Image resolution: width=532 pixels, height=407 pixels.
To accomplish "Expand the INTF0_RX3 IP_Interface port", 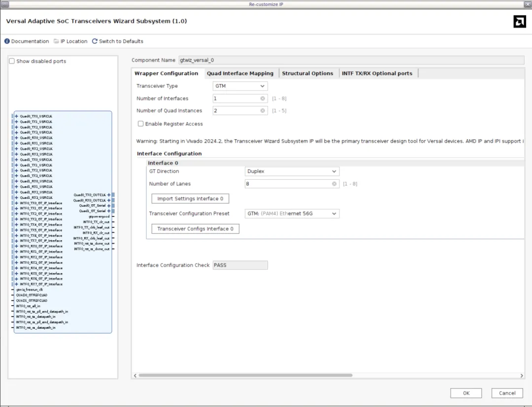I will coord(16,263).
